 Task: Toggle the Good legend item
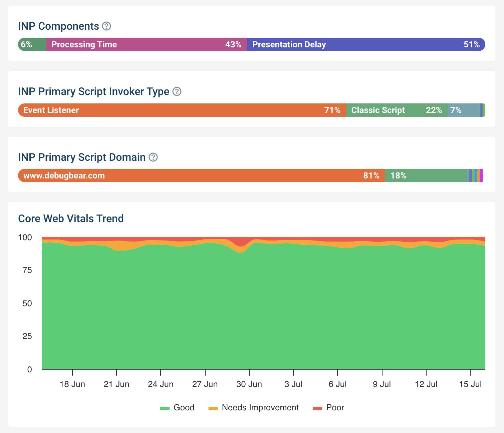coord(177,408)
